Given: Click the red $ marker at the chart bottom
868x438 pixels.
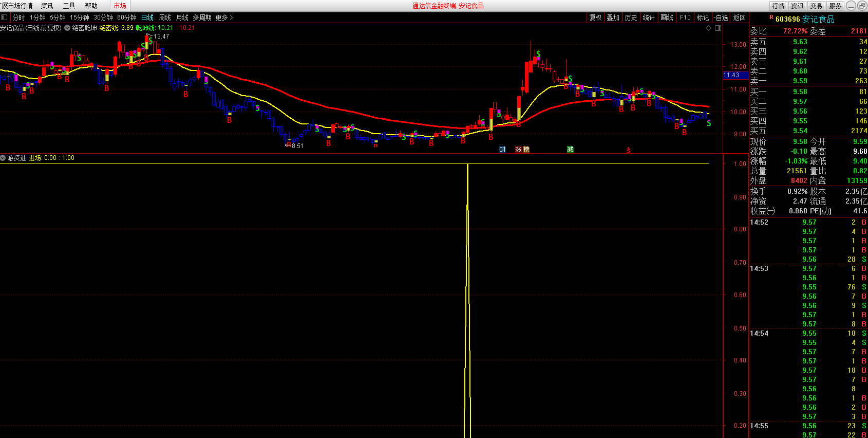Looking at the screenshot, I should pyautogui.click(x=628, y=150).
